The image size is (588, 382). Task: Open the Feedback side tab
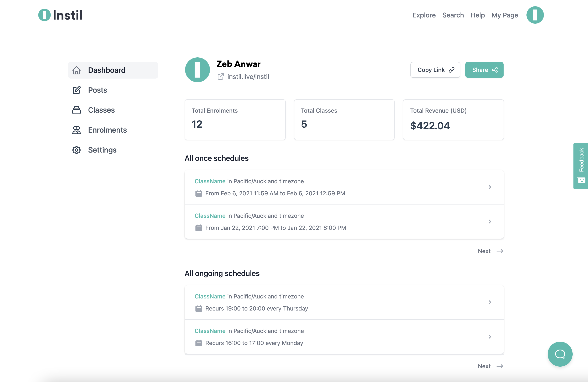[581, 166]
